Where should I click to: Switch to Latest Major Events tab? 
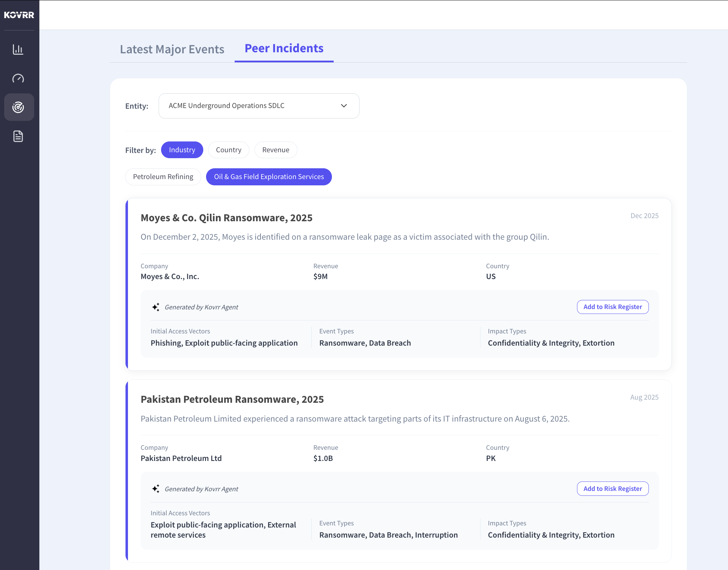pyautogui.click(x=172, y=49)
